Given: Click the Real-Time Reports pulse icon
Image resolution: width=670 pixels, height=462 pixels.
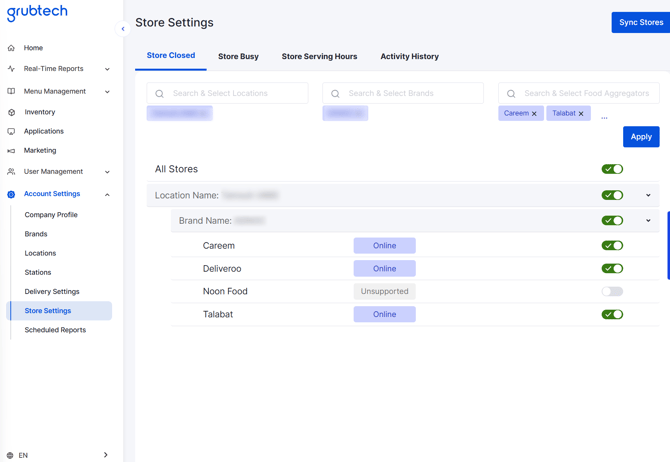Looking at the screenshot, I should tap(11, 69).
